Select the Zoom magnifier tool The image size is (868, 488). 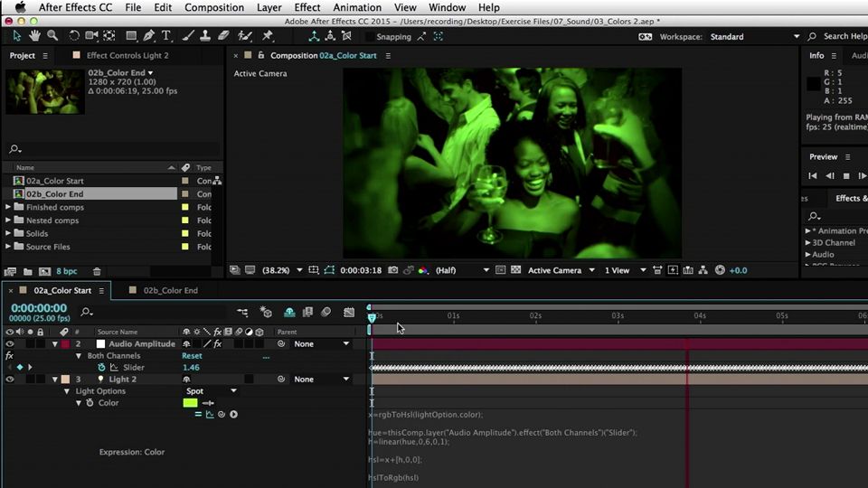pyautogui.click(x=52, y=36)
